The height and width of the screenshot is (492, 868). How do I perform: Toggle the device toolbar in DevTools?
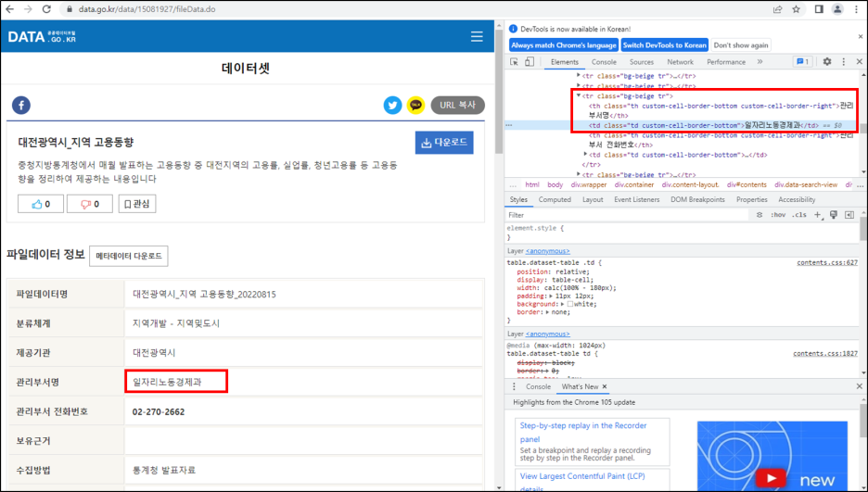pos(530,62)
